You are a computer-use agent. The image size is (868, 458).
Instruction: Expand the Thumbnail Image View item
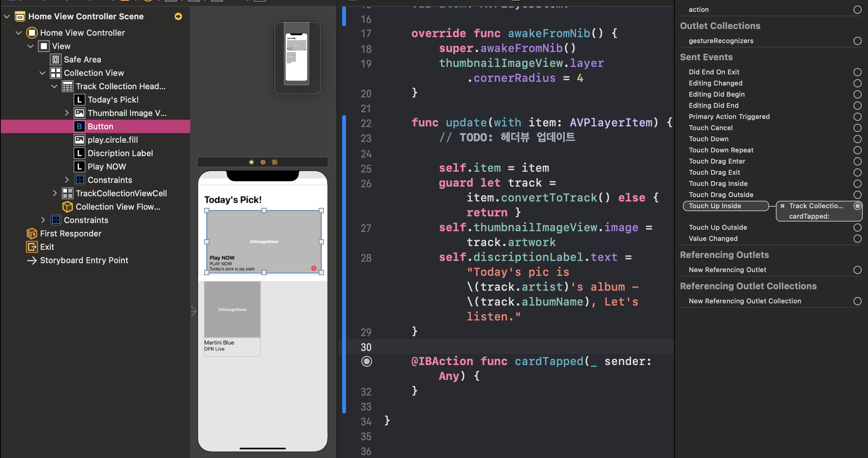tap(67, 113)
